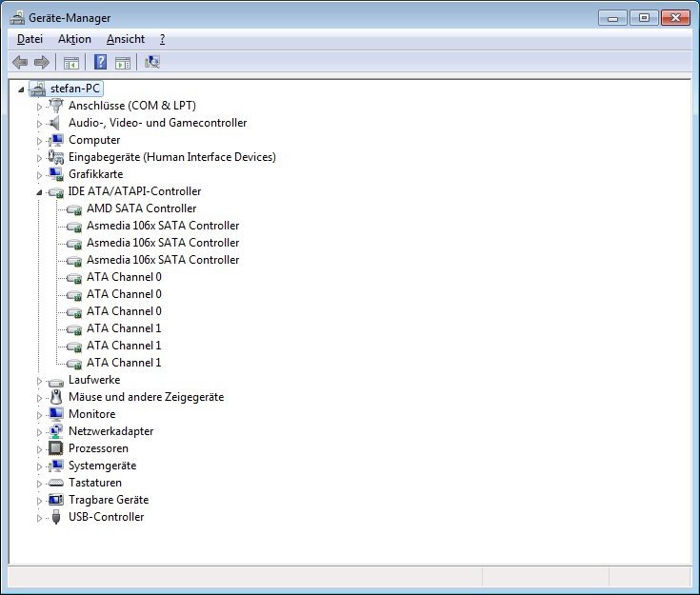The width and height of the screenshot is (700, 595).
Task: Select the Prozessoren label
Action: (x=98, y=448)
